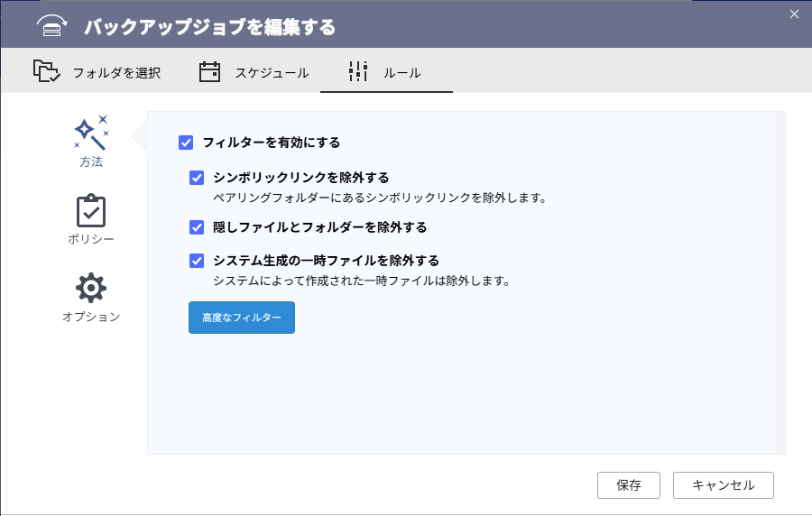Toggle the シンボリックリンクを除外する checkbox
Image resolution: width=812 pixels, height=516 pixels.
coord(197,178)
